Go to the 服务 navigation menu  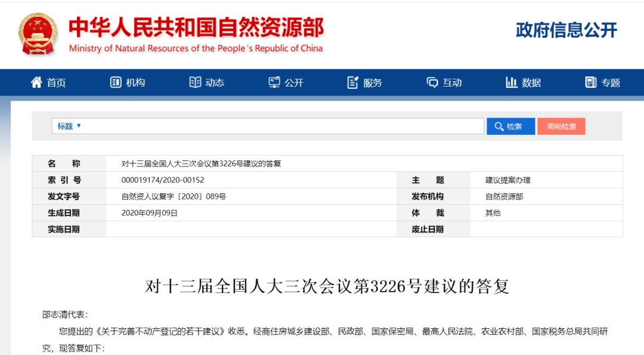point(373,83)
